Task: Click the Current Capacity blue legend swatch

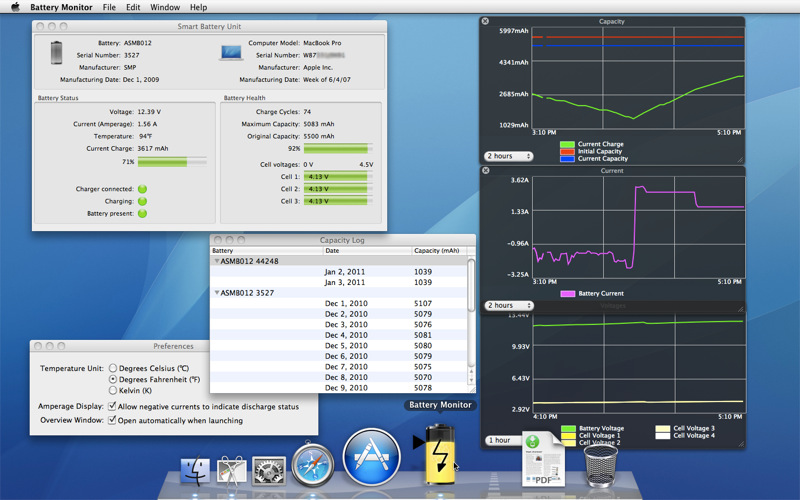Action: (567, 159)
